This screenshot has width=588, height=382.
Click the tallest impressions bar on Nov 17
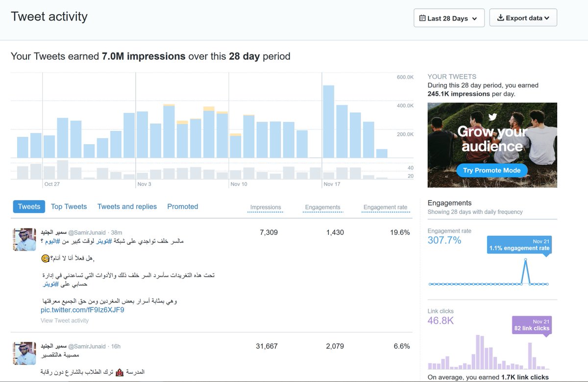pos(328,122)
